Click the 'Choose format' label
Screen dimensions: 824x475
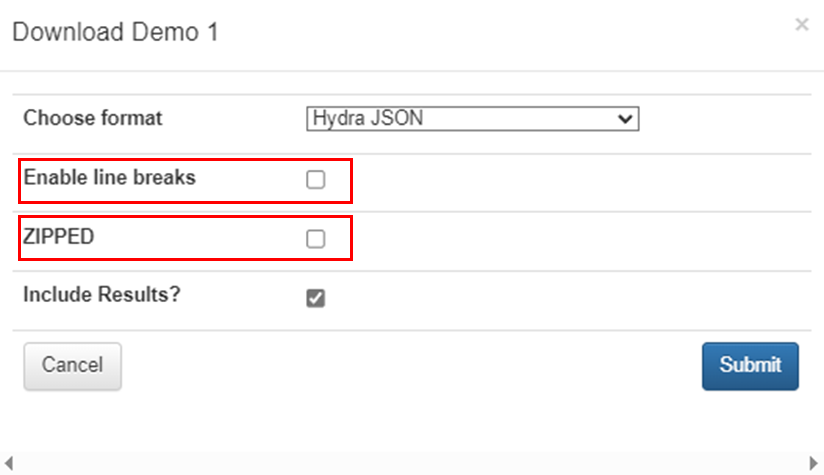click(x=93, y=118)
